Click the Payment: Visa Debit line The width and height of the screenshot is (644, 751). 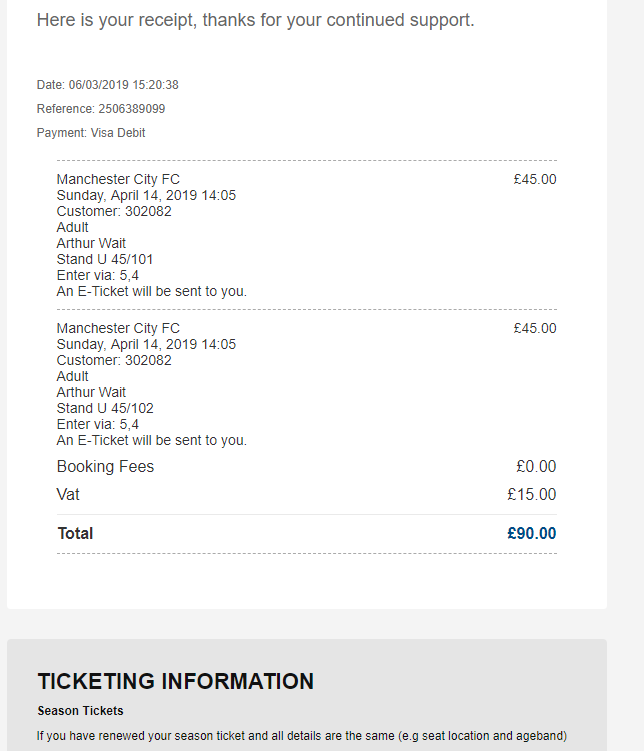tap(91, 133)
